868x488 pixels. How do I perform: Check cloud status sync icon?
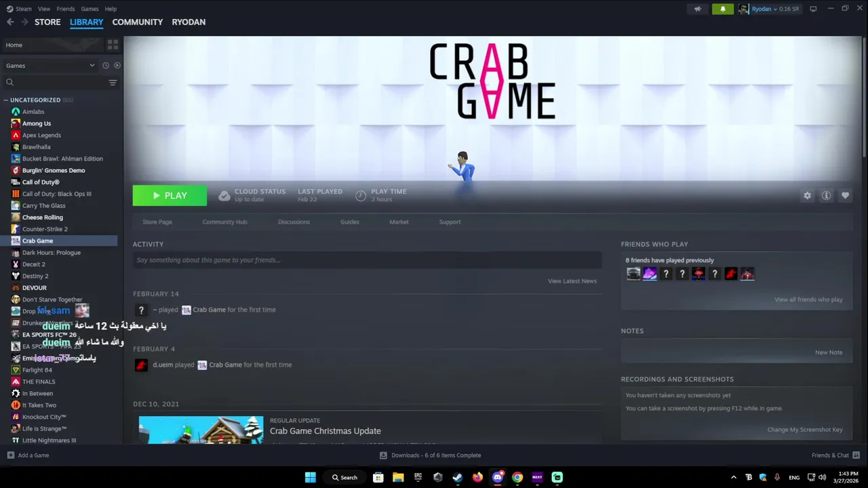click(x=224, y=196)
